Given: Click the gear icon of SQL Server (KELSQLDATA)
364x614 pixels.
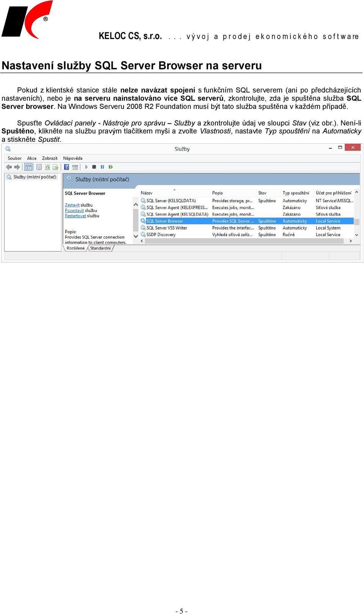Looking at the screenshot, I should coord(143,201).
